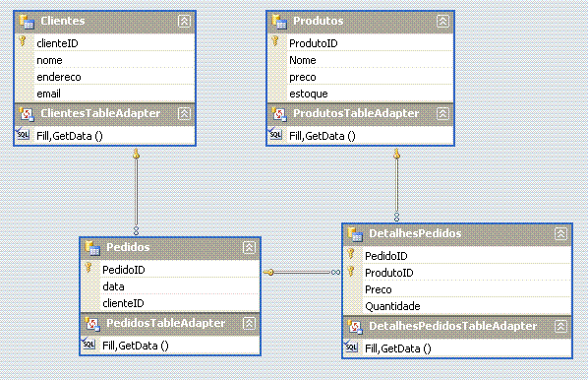Select Fill,GetData () in ProdutosTableAdapter
Image resolution: width=588 pixels, height=380 pixels.
(x=323, y=136)
